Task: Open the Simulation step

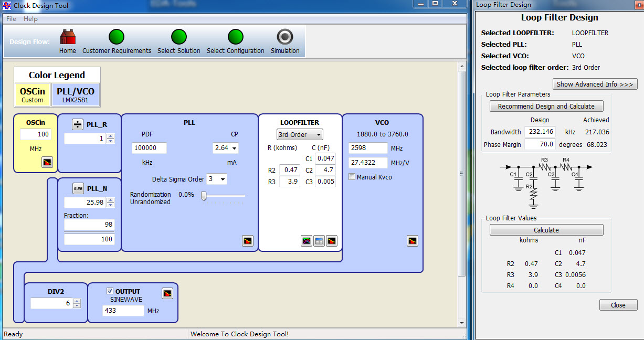Action: (x=285, y=41)
